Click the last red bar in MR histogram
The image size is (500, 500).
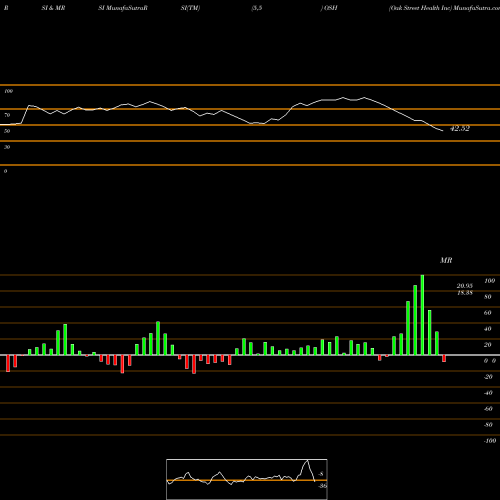pyautogui.click(x=444, y=359)
